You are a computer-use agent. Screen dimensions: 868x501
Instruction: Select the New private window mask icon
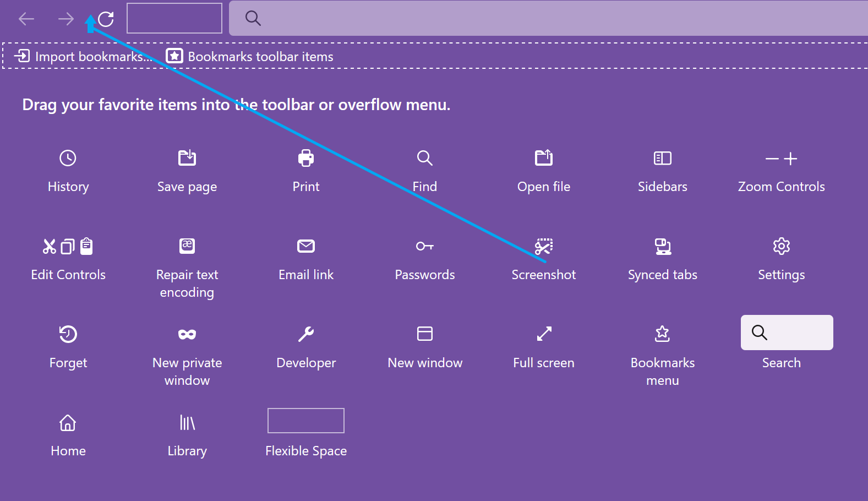pos(187,334)
